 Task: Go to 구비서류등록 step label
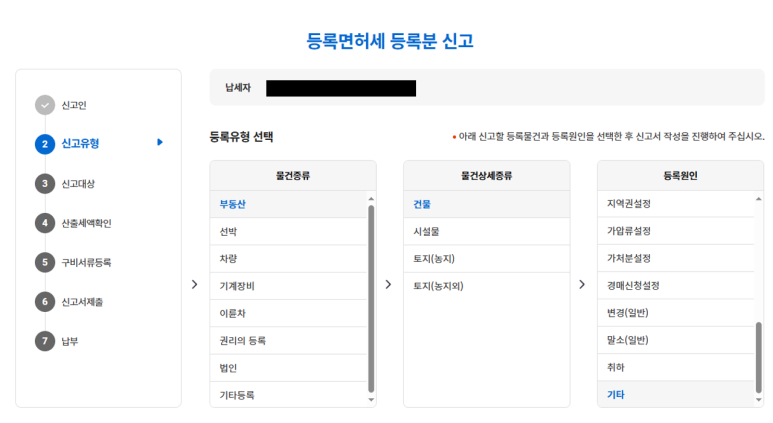86,263
